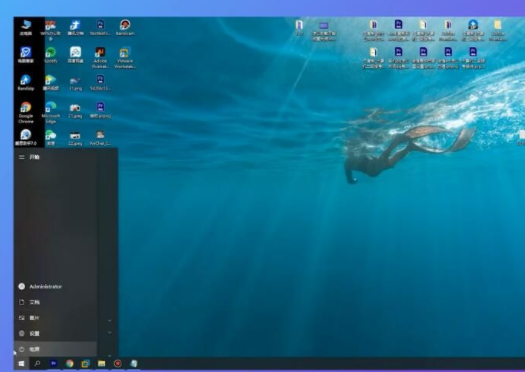Open the Microsoft Edge desktop shortcut
This screenshot has width=525, height=372.
click(x=51, y=112)
